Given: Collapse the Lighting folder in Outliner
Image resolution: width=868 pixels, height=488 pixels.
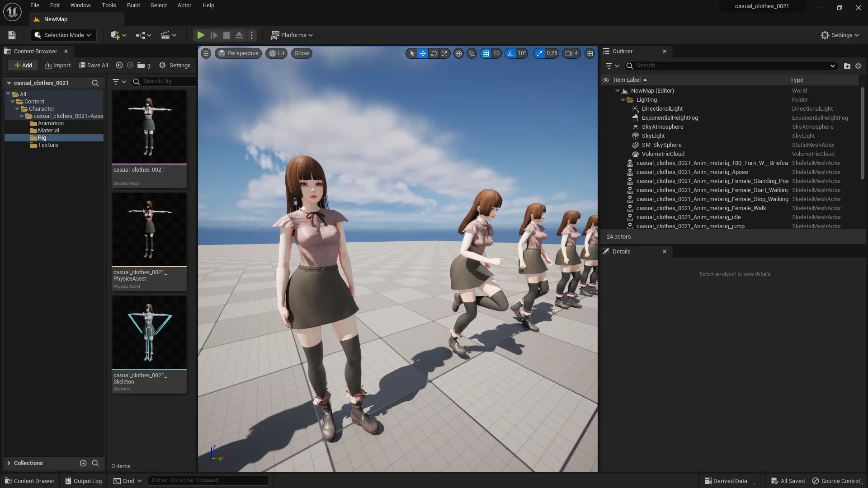Looking at the screenshot, I should coord(624,100).
